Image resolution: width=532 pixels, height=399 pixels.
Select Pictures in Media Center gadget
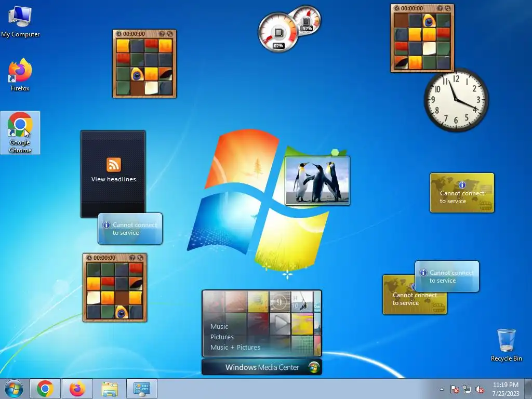(x=222, y=337)
